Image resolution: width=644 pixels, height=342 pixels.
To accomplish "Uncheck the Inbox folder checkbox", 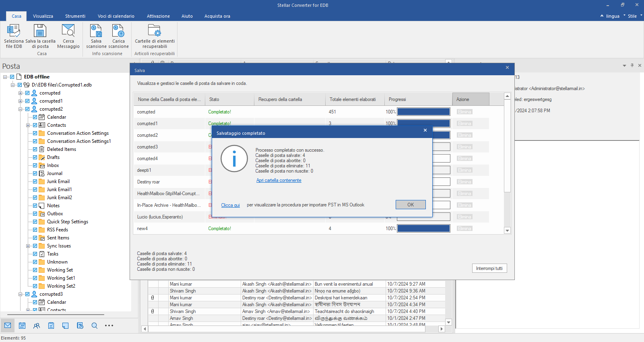I will tap(35, 165).
